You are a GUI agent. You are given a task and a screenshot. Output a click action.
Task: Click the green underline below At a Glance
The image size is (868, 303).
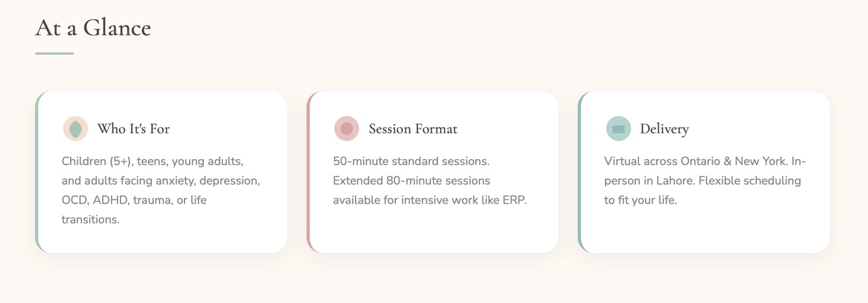point(54,54)
